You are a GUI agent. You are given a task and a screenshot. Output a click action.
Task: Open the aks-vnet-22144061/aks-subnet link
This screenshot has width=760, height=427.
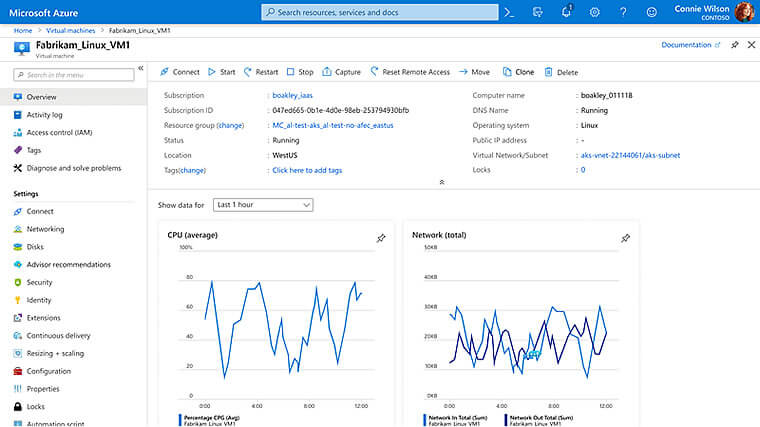click(x=630, y=156)
